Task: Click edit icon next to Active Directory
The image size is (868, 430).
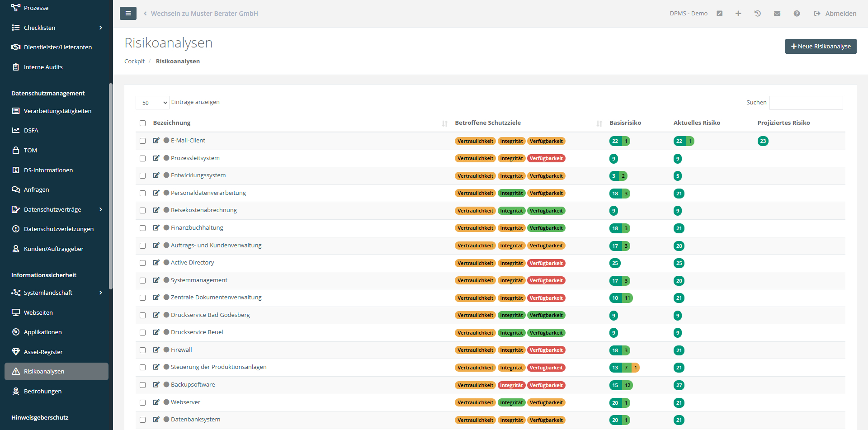Action: pos(156,263)
